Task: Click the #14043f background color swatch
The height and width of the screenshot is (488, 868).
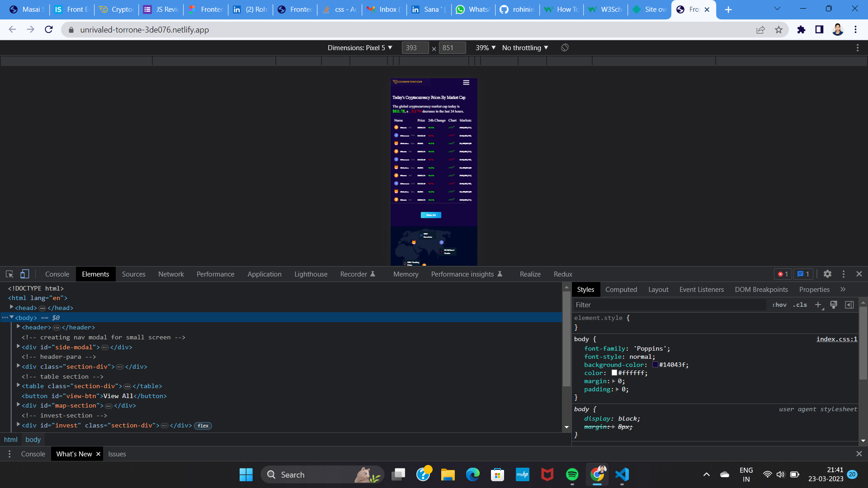Action: coord(655,365)
